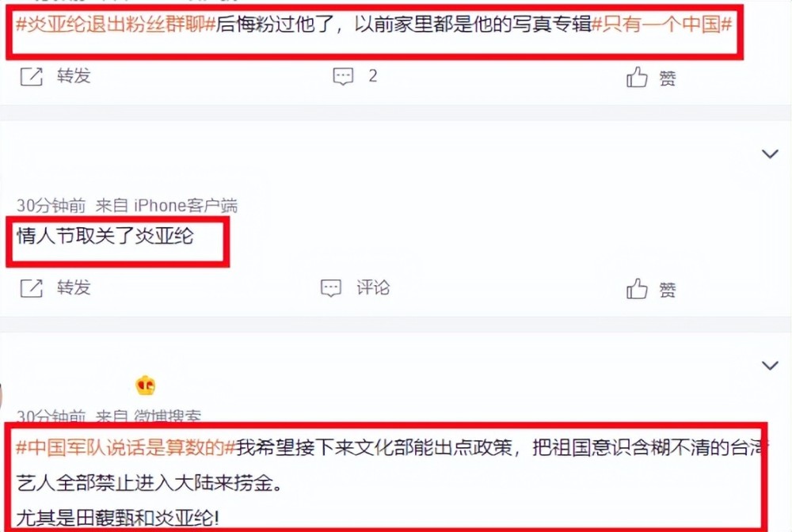Click the repost icon under the first post
The height and width of the screenshot is (532, 792).
(32, 77)
